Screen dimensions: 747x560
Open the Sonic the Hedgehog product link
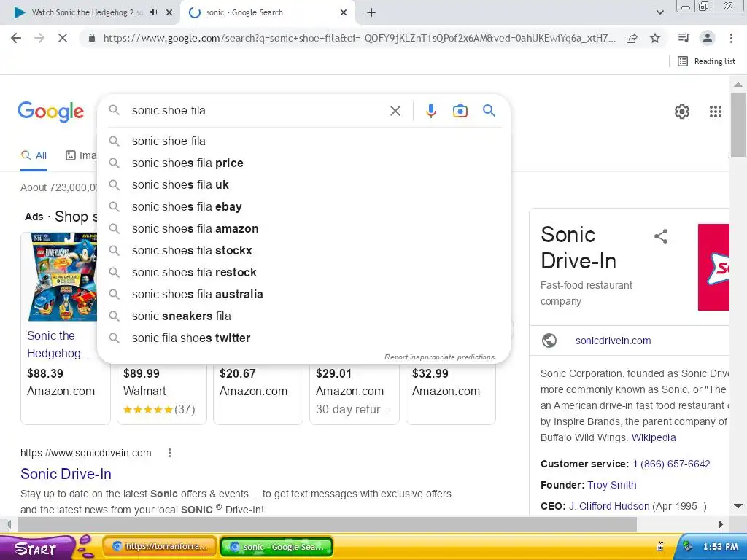tap(58, 344)
